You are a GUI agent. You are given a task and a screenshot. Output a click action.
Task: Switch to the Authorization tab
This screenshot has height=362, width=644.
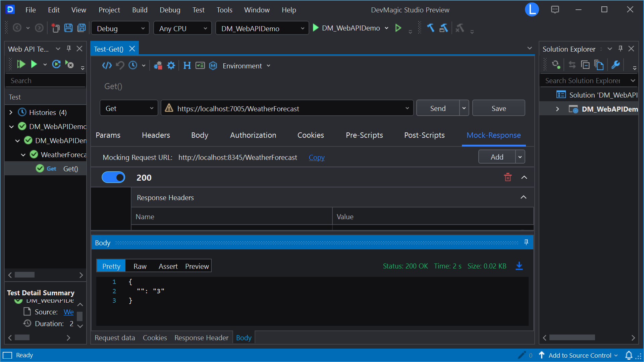pyautogui.click(x=253, y=135)
